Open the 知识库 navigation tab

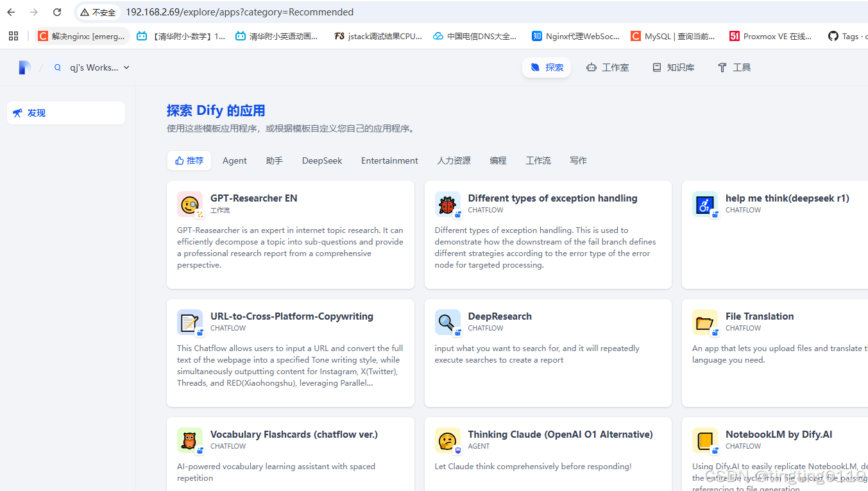674,67
